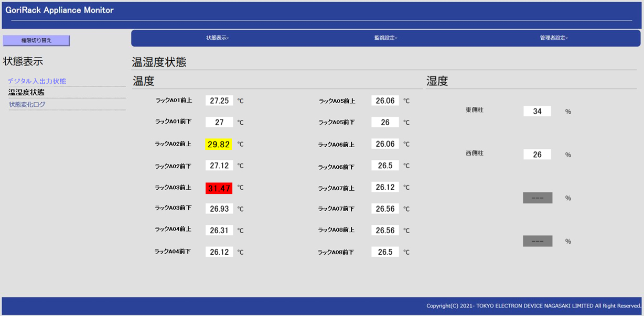Click the 東側柱 humidity value 34

tap(537, 111)
